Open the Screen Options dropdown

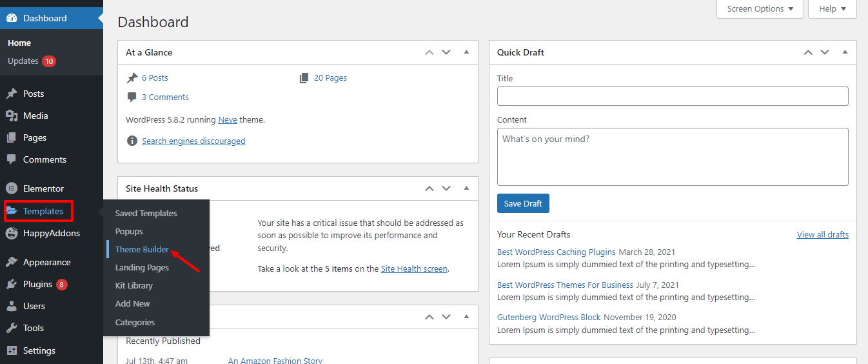pyautogui.click(x=760, y=9)
